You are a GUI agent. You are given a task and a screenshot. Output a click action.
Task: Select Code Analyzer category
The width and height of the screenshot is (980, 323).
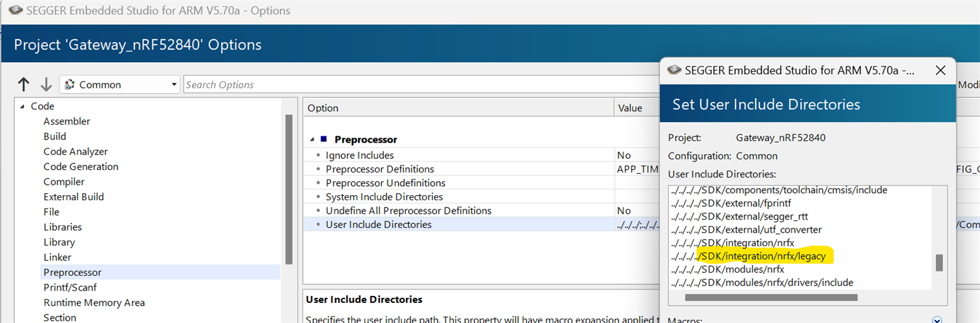coord(76,152)
